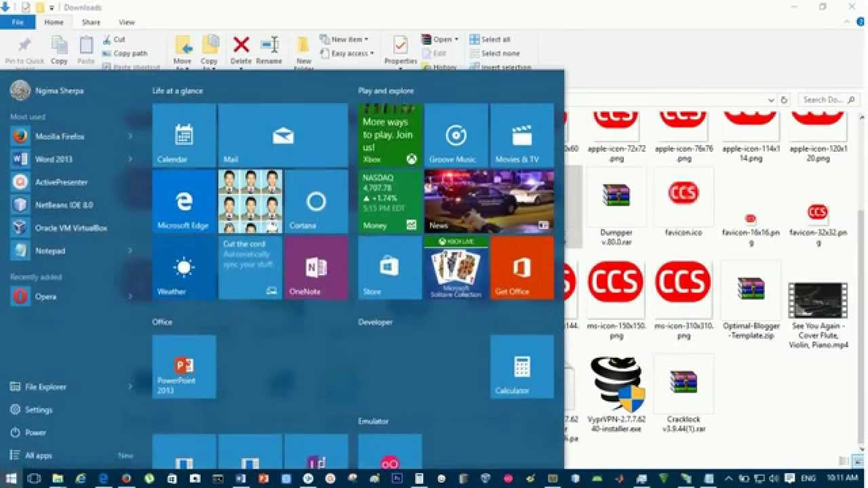Open the File tab in Explorer
The height and width of the screenshot is (488, 868).
tap(18, 22)
